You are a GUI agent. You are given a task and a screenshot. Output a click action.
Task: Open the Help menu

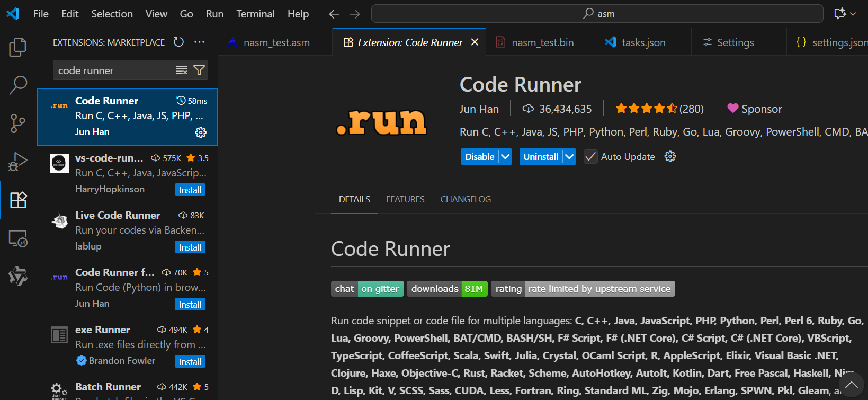tap(298, 14)
